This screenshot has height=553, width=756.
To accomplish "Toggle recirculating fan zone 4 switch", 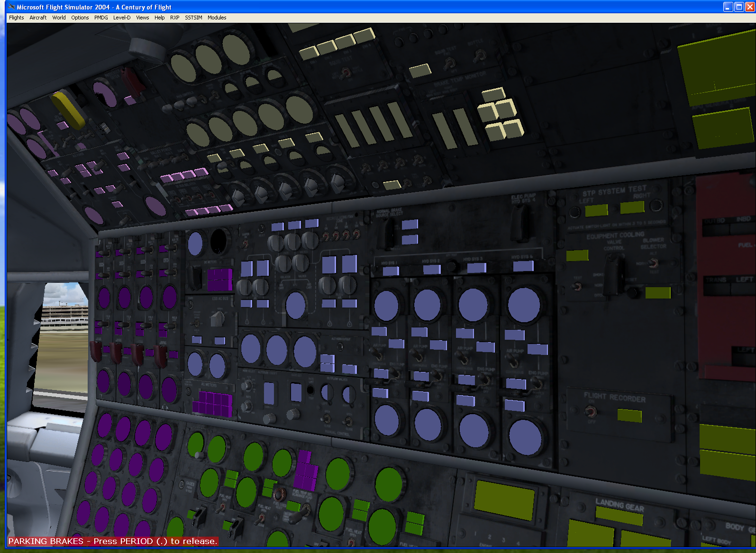I will tap(356, 234).
